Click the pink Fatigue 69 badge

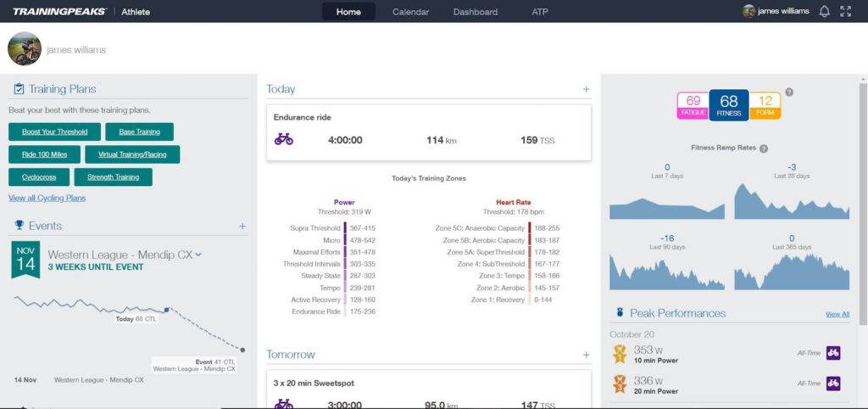pyautogui.click(x=693, y=105)
